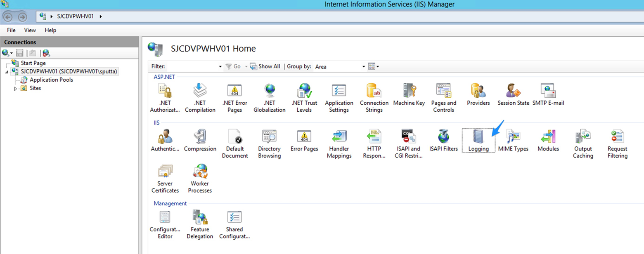Viewport: 644px width, 254px height.
Task: Open the view mode dropdown button
Action: (x=374, y=66)
